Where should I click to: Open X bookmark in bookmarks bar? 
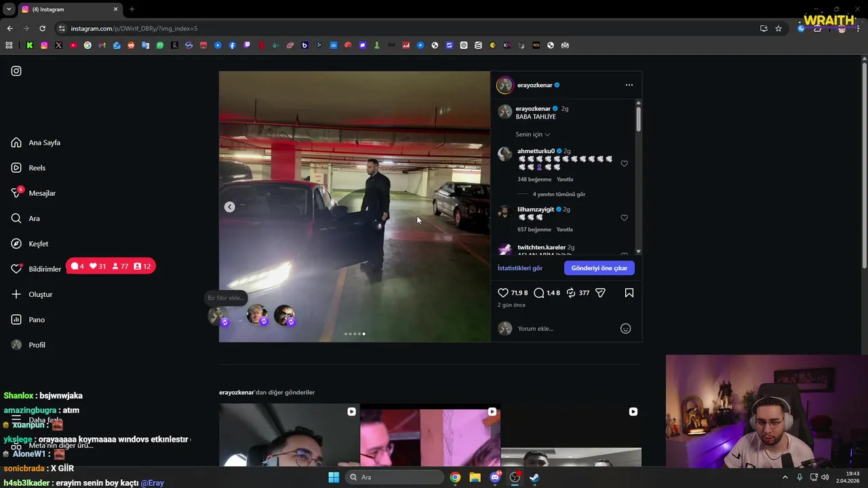click(59, 45)
